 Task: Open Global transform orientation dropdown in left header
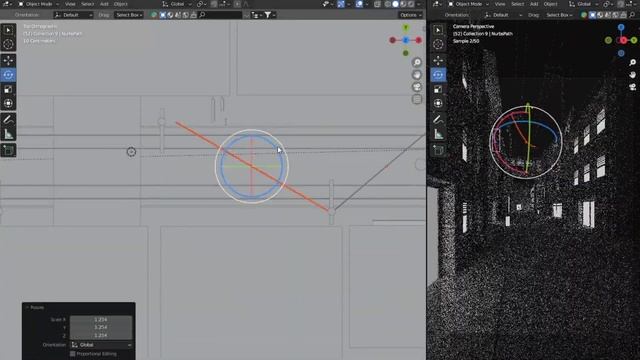pyautogui.click(x=177, y=4)
